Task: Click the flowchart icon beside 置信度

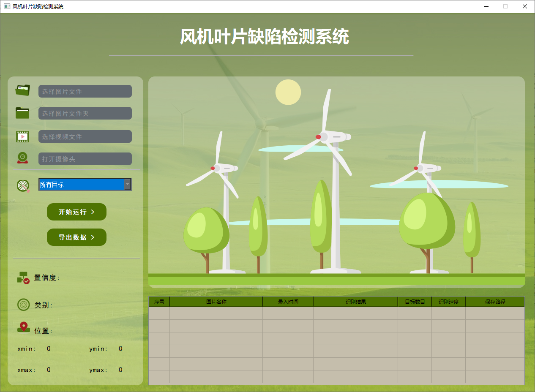Action: (23, 278)
